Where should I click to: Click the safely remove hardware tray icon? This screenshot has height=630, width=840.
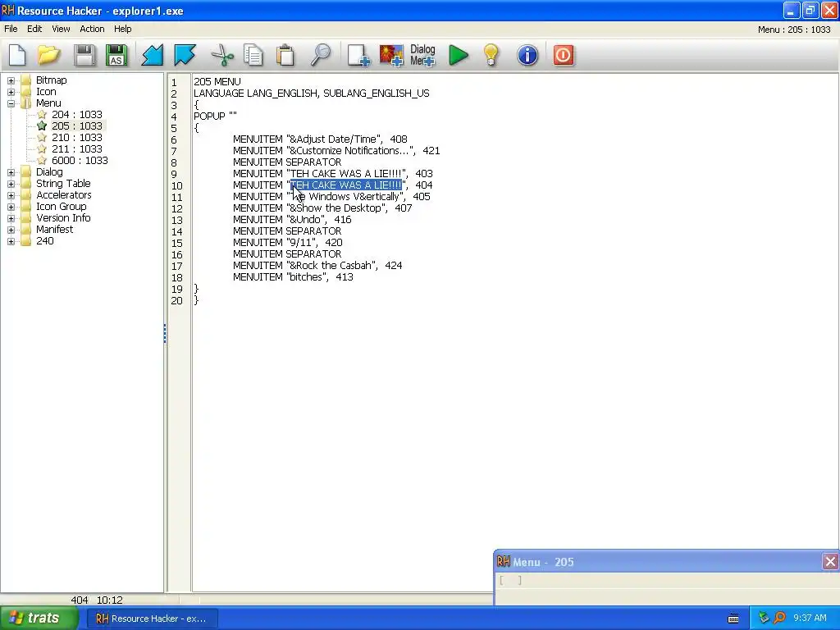pyautogui.click(x=764, y=619)
